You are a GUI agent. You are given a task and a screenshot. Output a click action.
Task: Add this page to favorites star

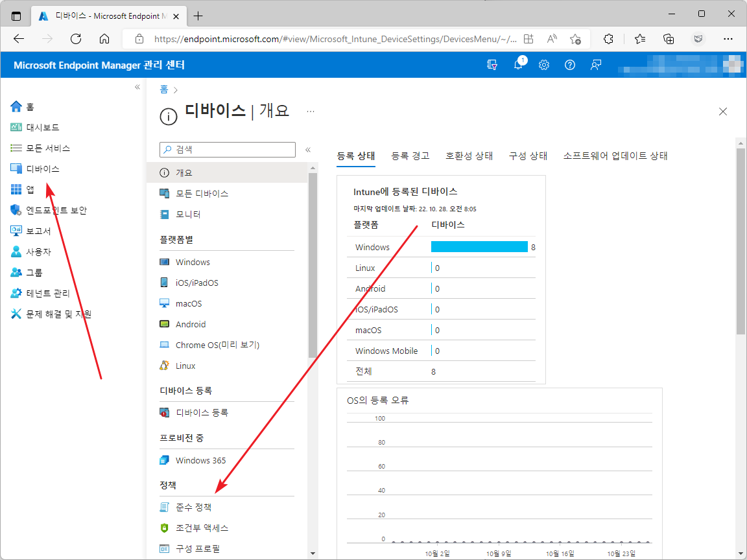point(576,39)
